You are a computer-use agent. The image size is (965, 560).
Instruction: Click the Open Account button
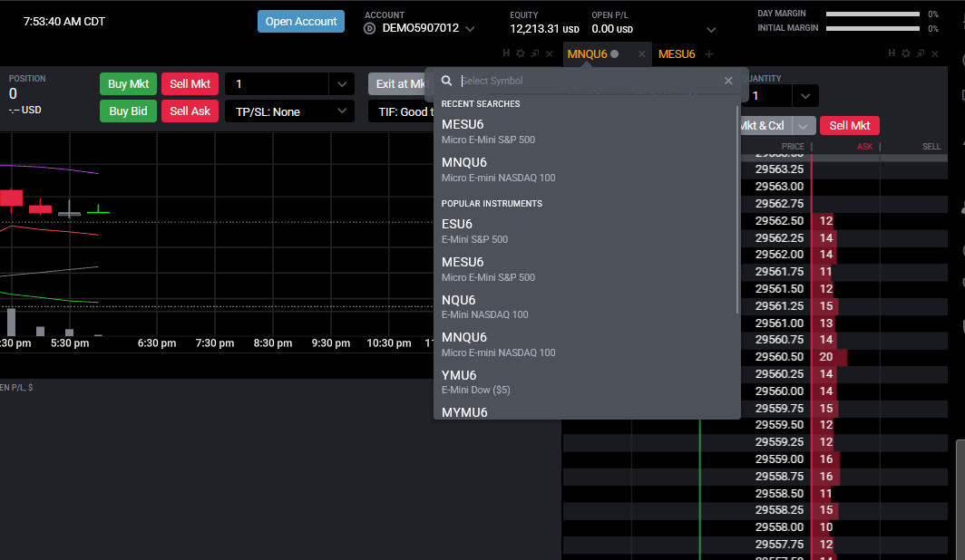(x=301, y=22)
